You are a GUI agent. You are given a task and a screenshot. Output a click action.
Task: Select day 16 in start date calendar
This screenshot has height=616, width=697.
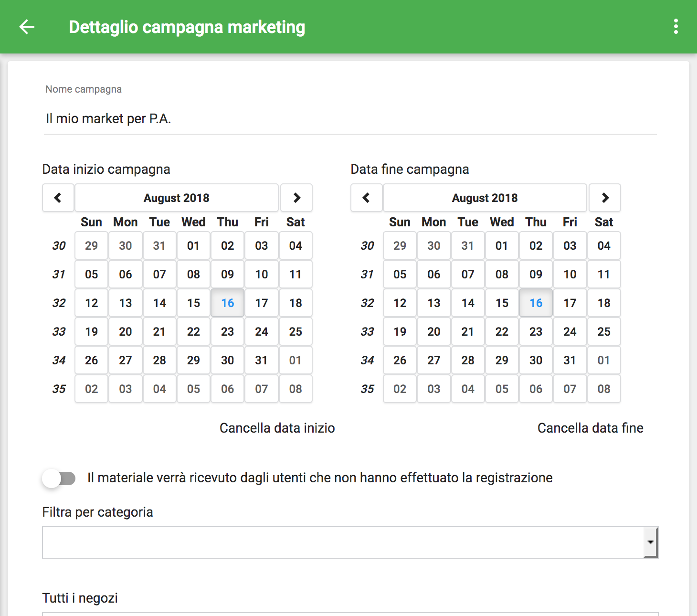click(227, 303)
